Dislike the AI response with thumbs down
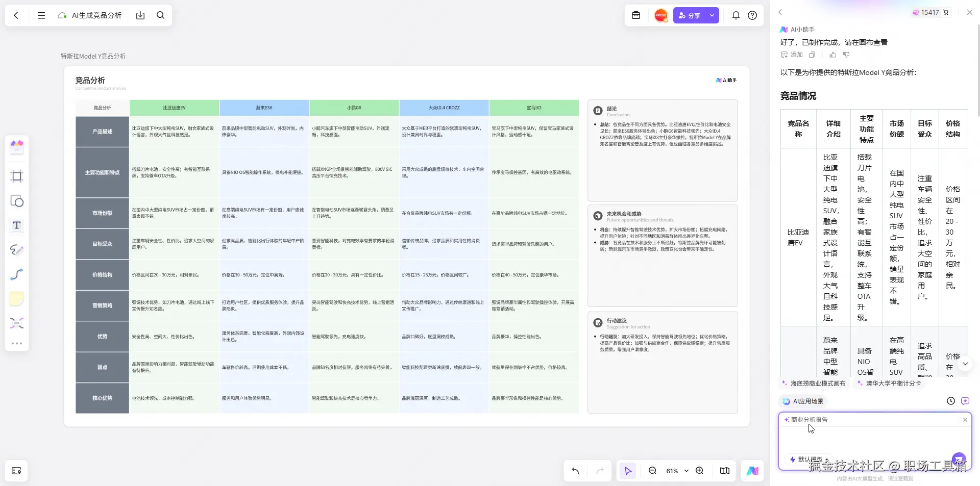 [x=846, y=55]
